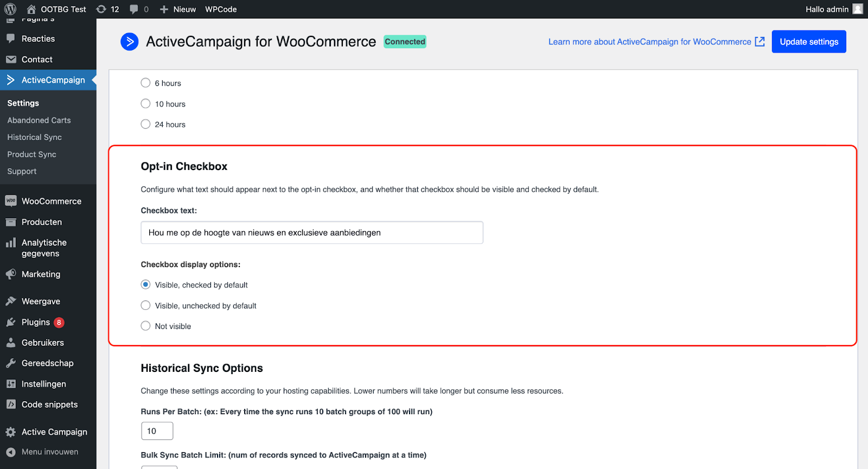Click the Producten box icon

11,222
